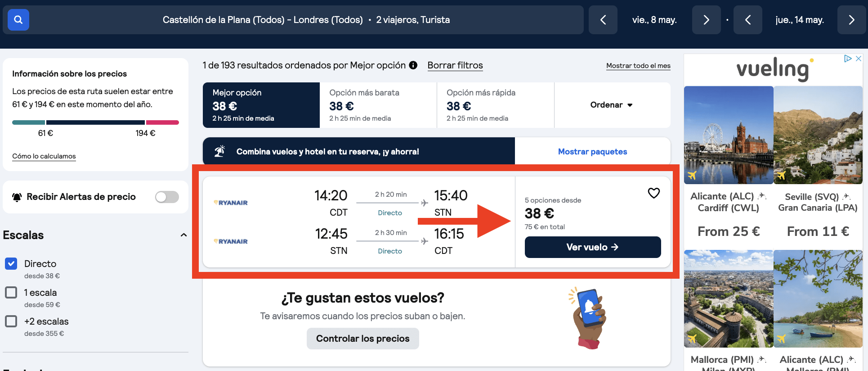868x371 pixels.
Task: Select the Mejor opción tab
Action: click(261, 105)
